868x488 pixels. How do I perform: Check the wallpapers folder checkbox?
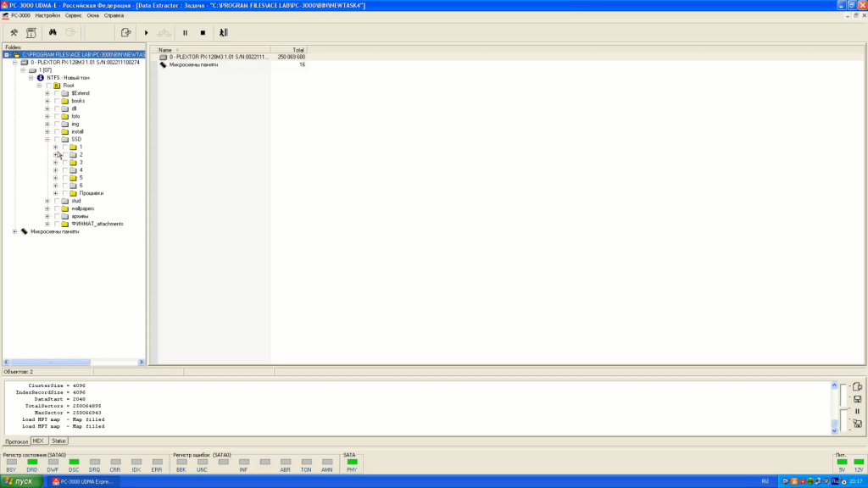coord(57,208)
